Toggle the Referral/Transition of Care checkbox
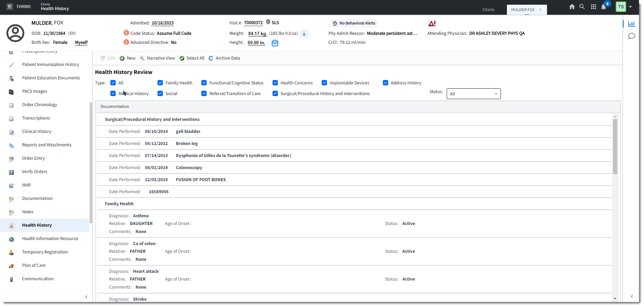644x307 pixels. [x=204, y=93]
